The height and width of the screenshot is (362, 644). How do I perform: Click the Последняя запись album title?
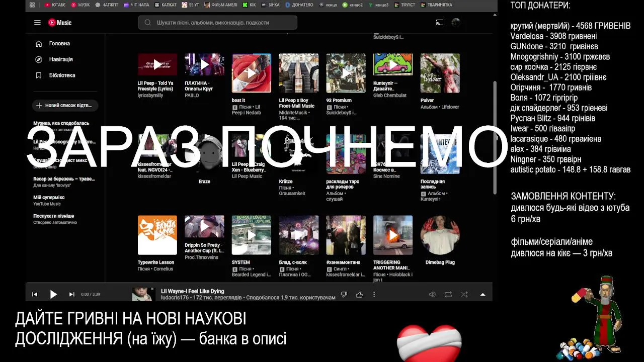coord(433,185)
